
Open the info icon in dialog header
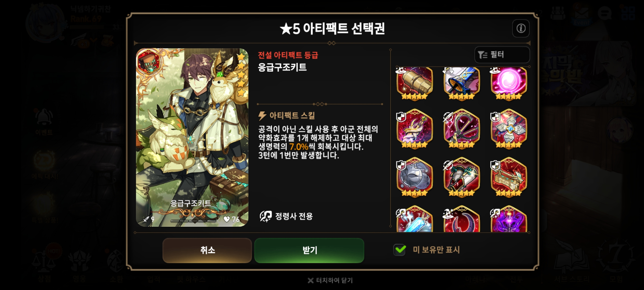[521, 28]
